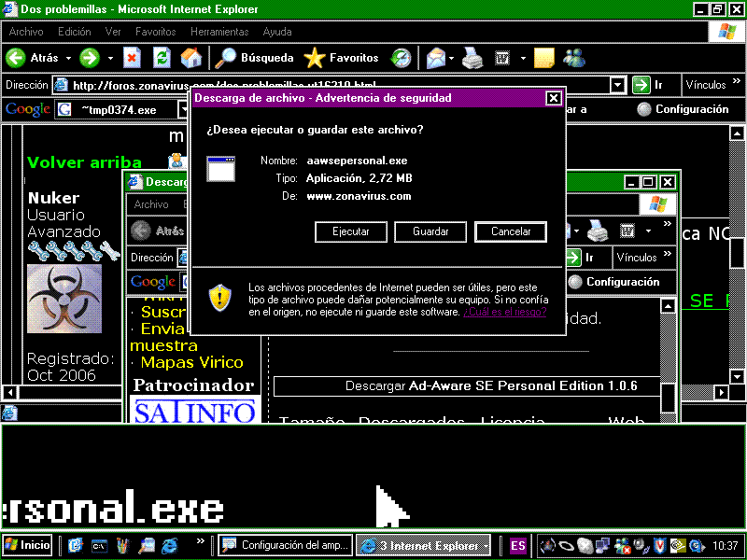Viewport: 747px width, 560px height.
Task: Click the taskbar clock showing 10:37
Action: pyautogui.click(x=725, y=546)
